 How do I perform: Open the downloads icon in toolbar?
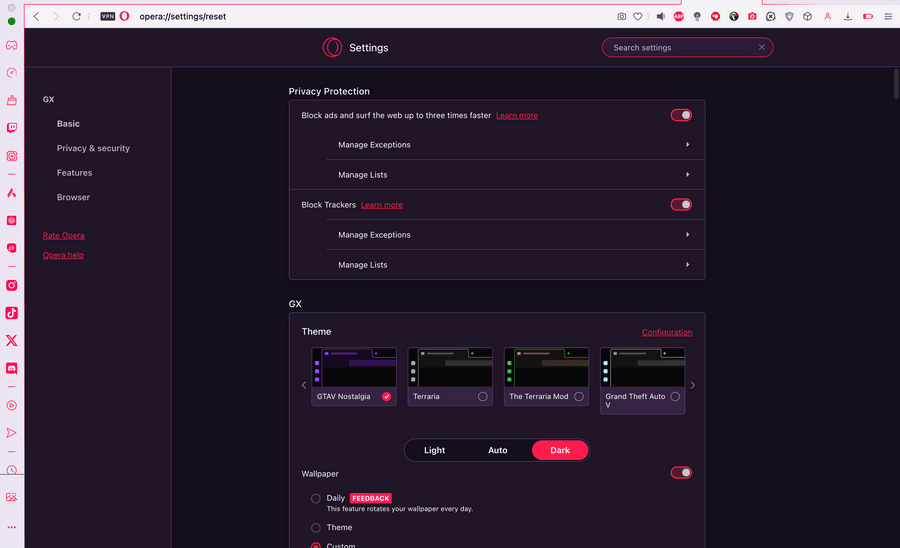(848, 17)
